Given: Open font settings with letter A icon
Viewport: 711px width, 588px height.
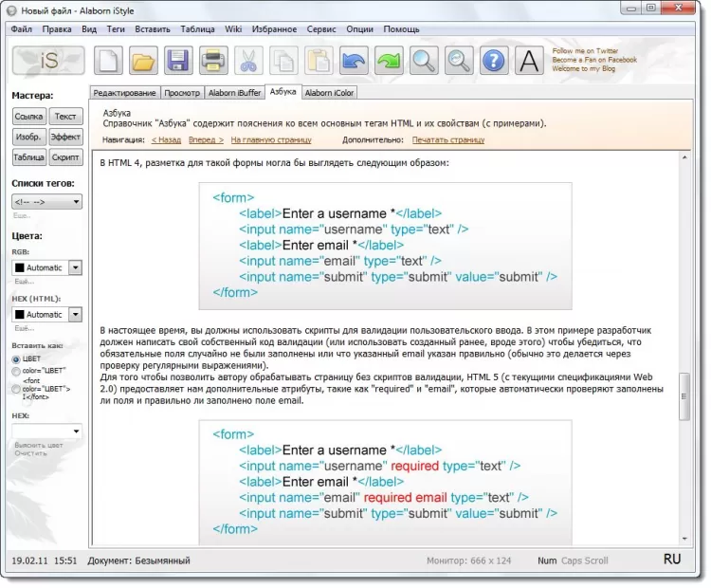Looking at the screenshot, I should [529, 61].
